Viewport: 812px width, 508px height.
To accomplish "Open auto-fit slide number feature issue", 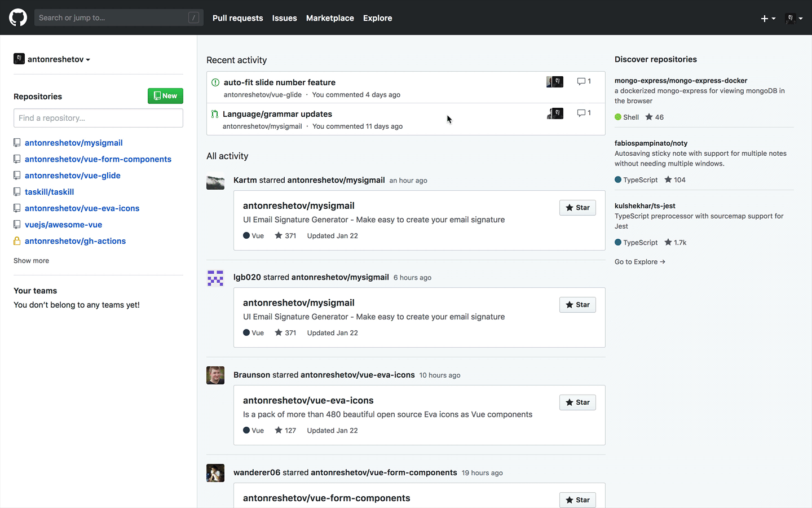I will (279, 82).
